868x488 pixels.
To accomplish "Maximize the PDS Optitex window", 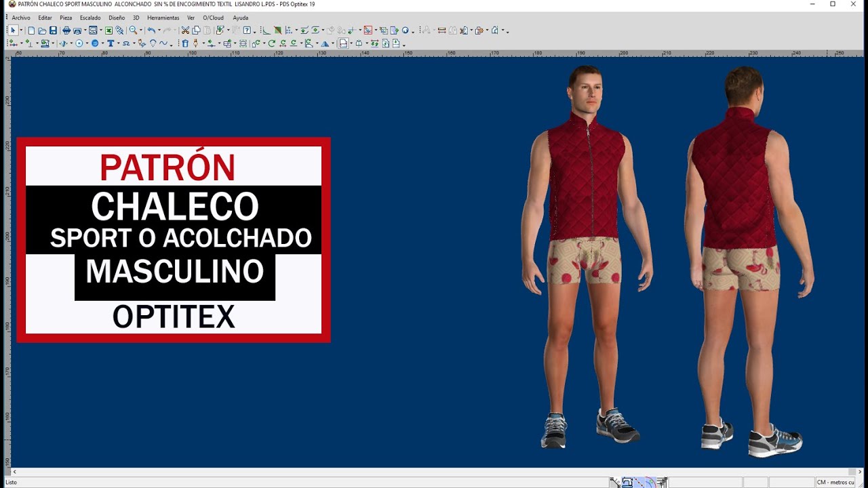I will pos(833,4).
